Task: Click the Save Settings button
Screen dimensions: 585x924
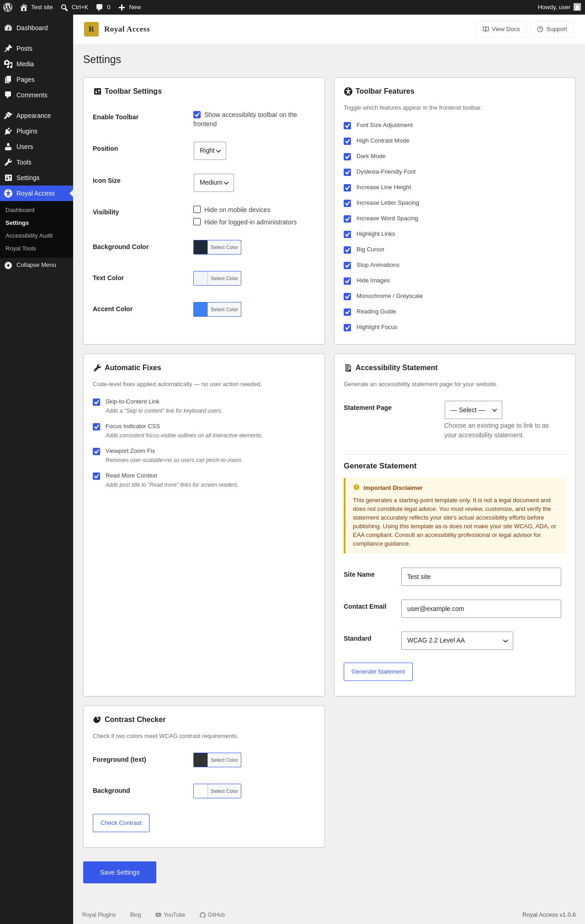Action: pos(120,872)
